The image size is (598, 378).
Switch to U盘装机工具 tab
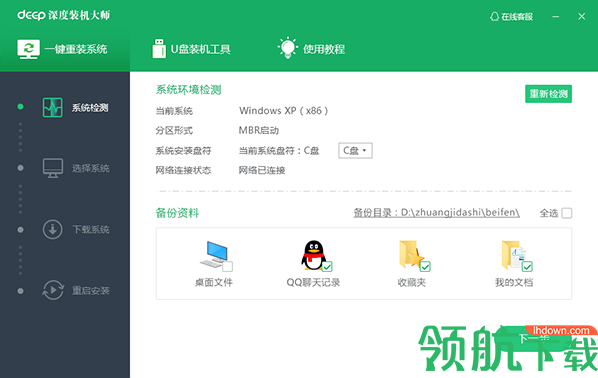click(191, 49)
